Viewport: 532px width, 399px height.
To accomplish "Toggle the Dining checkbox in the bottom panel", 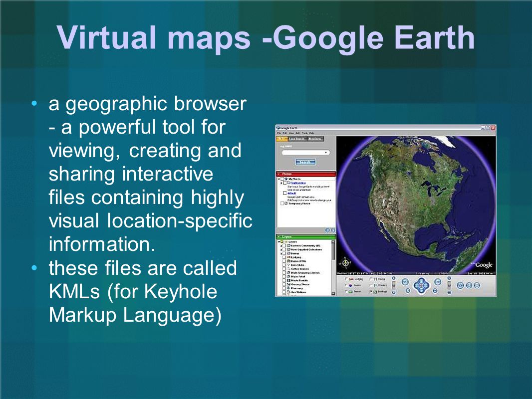I will click(371, 279).
